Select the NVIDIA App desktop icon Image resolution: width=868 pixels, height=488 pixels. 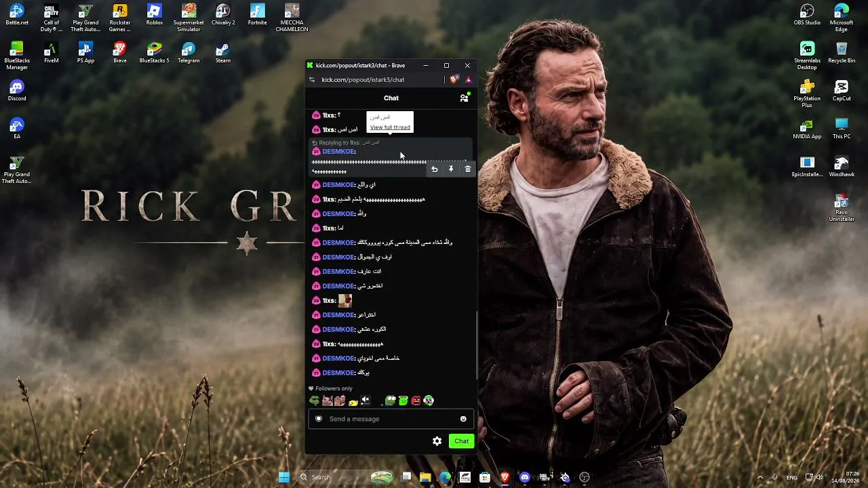pos(807,129)
